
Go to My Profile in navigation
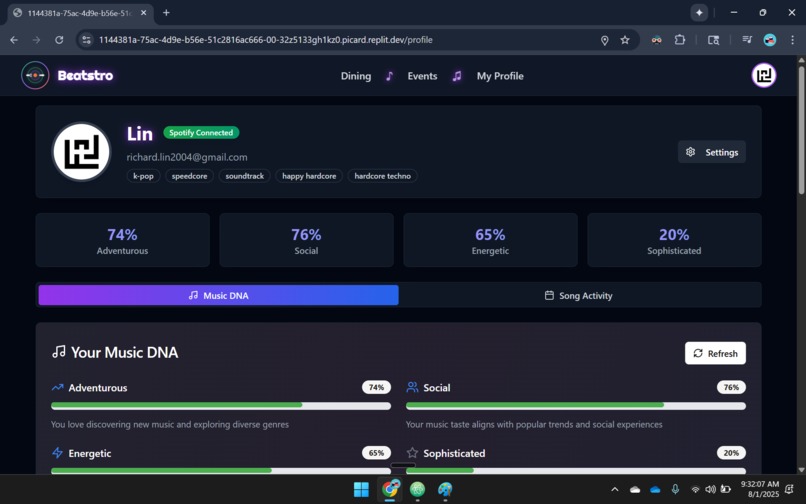pyautogui.click(x=500, y=76)
